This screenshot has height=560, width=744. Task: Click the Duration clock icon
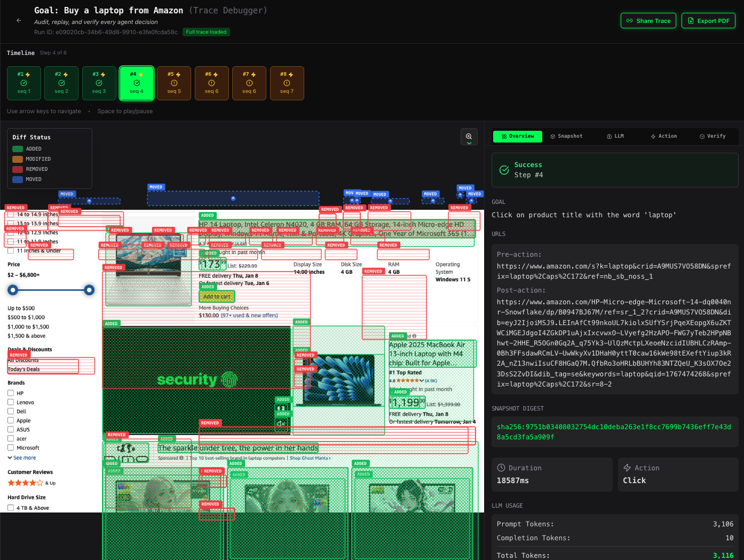click(501, 468)
